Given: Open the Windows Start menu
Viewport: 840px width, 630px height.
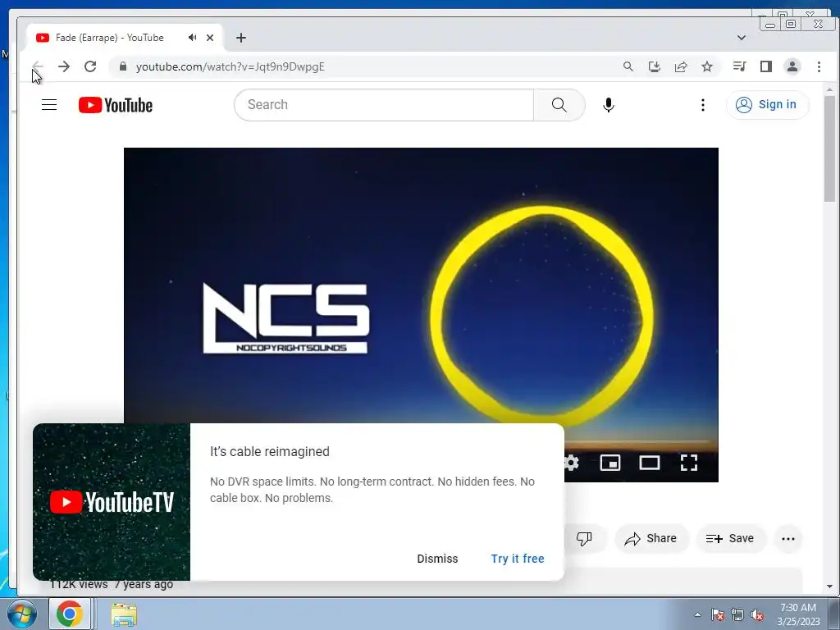Looking at the screenshot, I should (x=21, y=614).
